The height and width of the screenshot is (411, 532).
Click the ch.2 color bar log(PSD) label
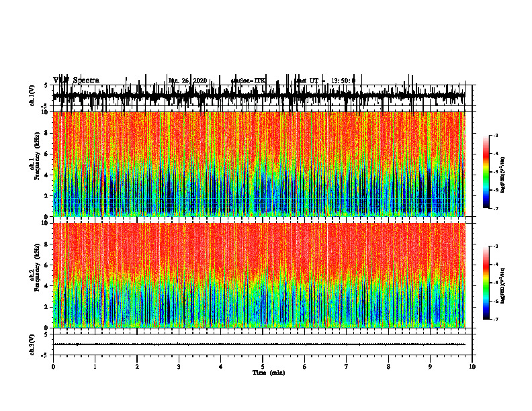point(502,286)
